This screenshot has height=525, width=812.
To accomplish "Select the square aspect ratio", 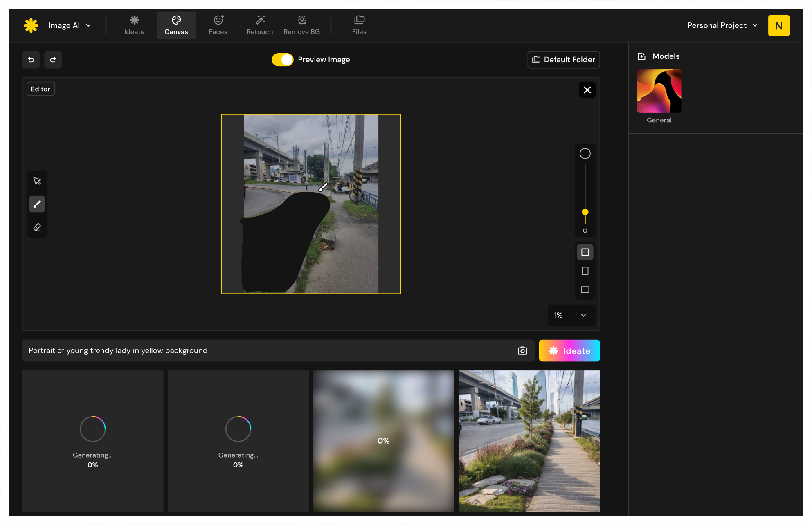I will click(585, 252).
